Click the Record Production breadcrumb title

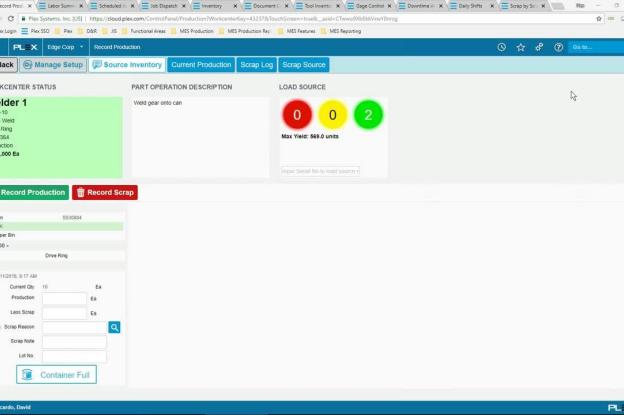pyautogui.click(x=117, y=47)
